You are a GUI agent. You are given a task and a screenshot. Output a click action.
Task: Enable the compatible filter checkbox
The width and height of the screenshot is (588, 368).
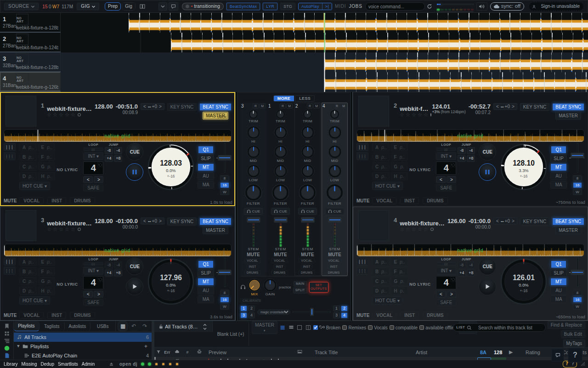tap(392, 328)
